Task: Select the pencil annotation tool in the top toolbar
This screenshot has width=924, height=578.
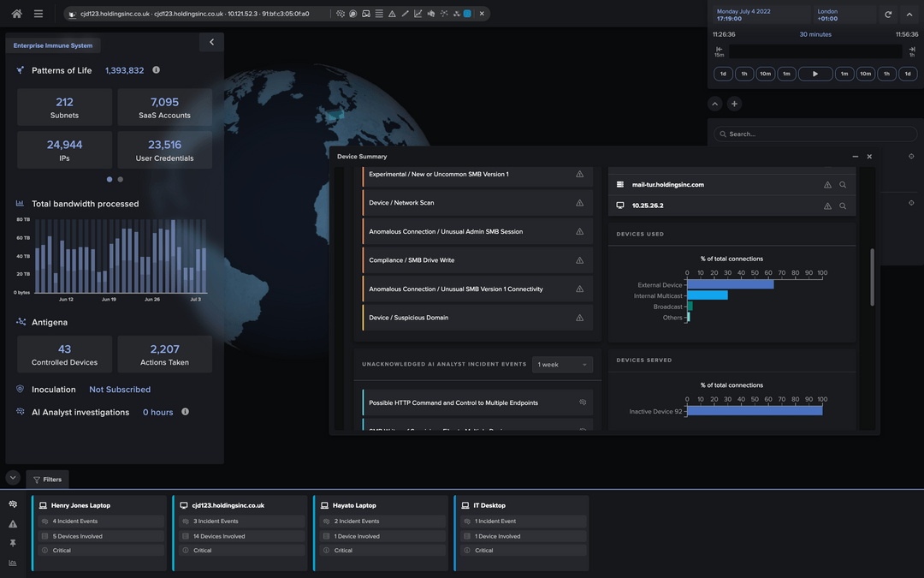Action: coord(405,14)
